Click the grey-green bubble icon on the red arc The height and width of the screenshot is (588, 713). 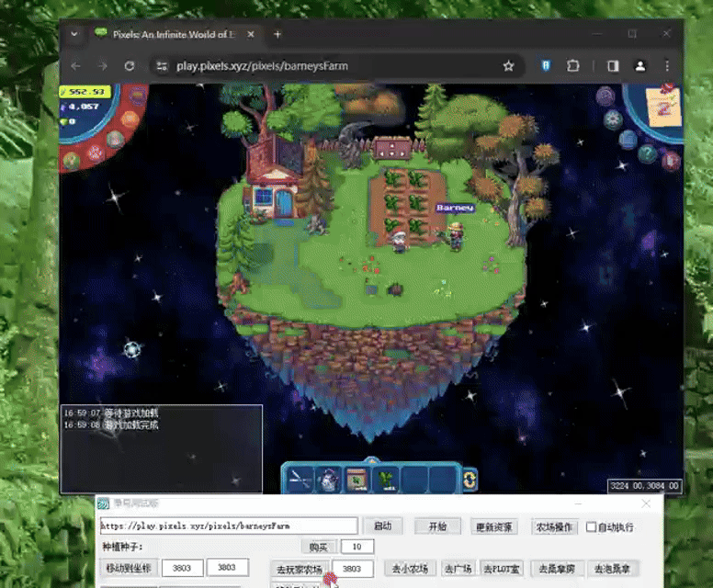(x=115, y=138)
